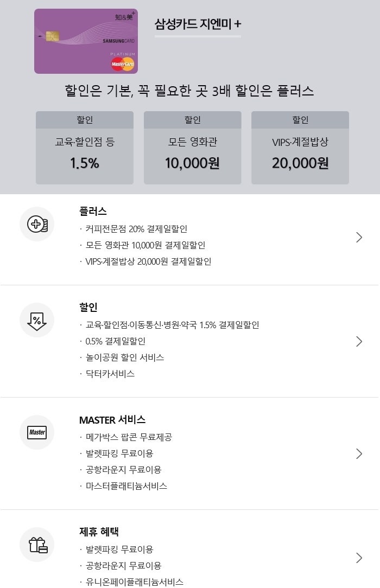Click the 제휴 혜택 heading
Image resolution: width=380 pixels, height=588 pixels.
pos(99,532)
